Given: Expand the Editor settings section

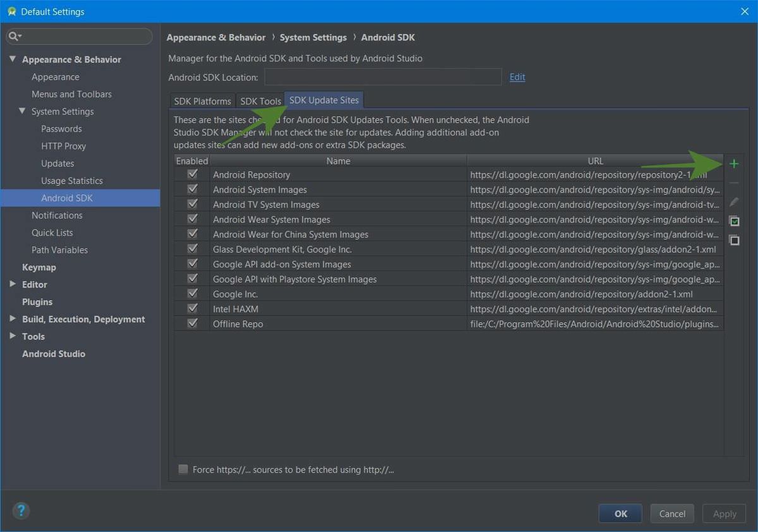Looking at the screenshot, I should [13, 284].
